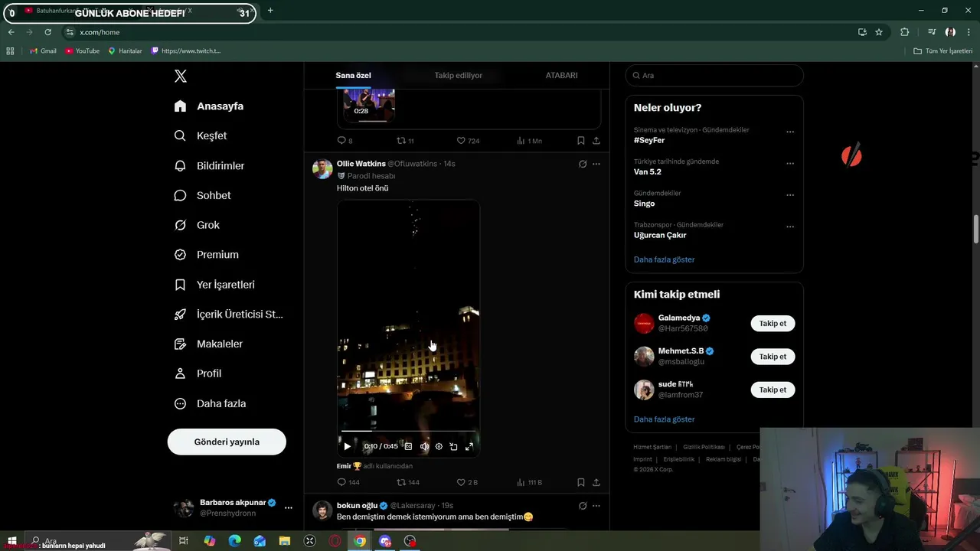The image size is (980, 551).
Task: Open Uğurcan Çakır trend options menu
Action: coord(790,227)
